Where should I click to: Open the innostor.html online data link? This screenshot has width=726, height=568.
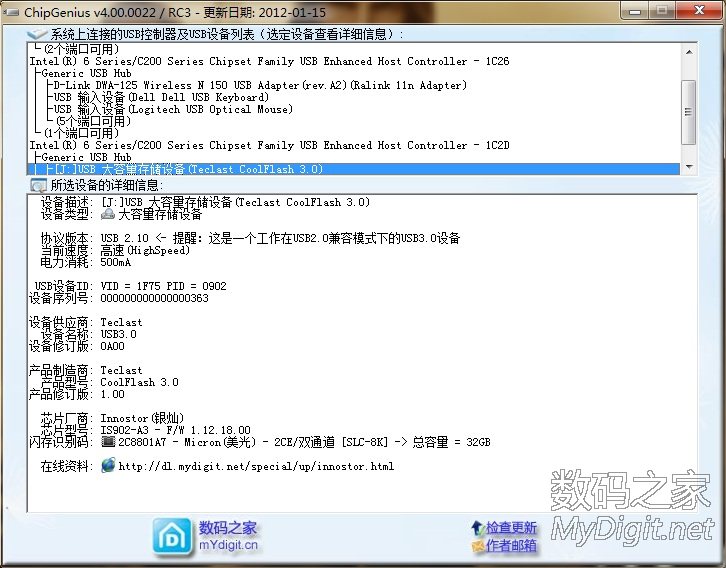256,466
